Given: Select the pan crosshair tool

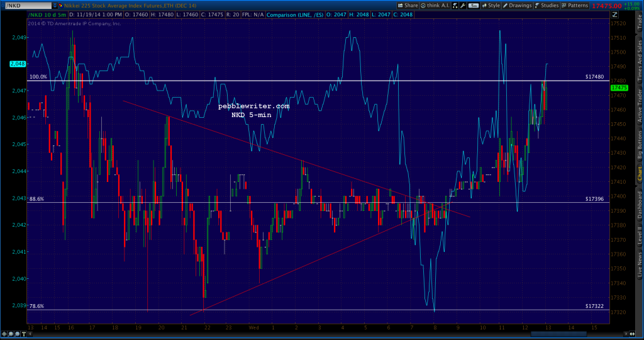Looking at the screenshot, I should point(4,334).
